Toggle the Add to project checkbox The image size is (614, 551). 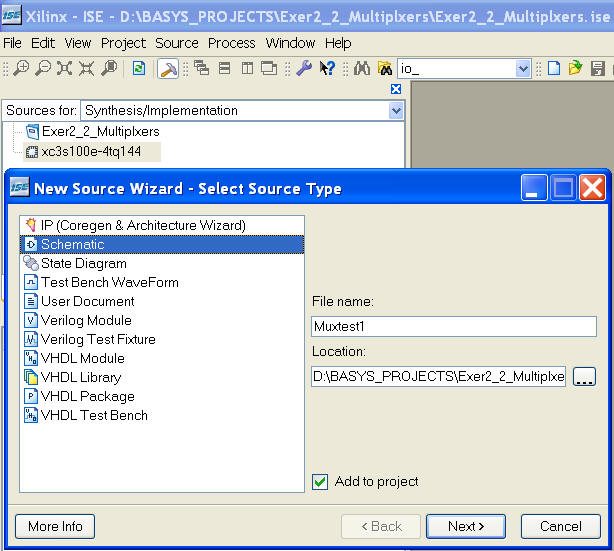[x=320, y=482]
